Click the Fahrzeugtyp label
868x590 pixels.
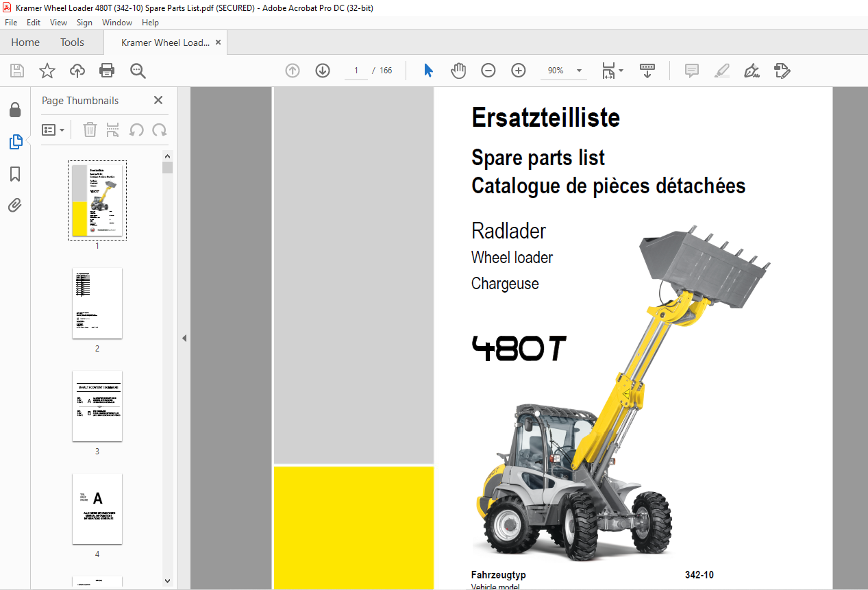(499, 575)
